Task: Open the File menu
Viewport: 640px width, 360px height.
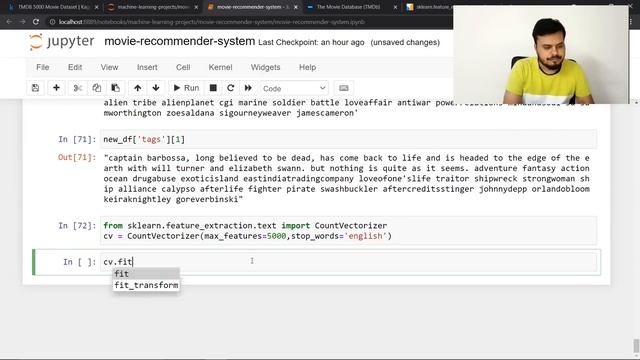Action: 42,67
